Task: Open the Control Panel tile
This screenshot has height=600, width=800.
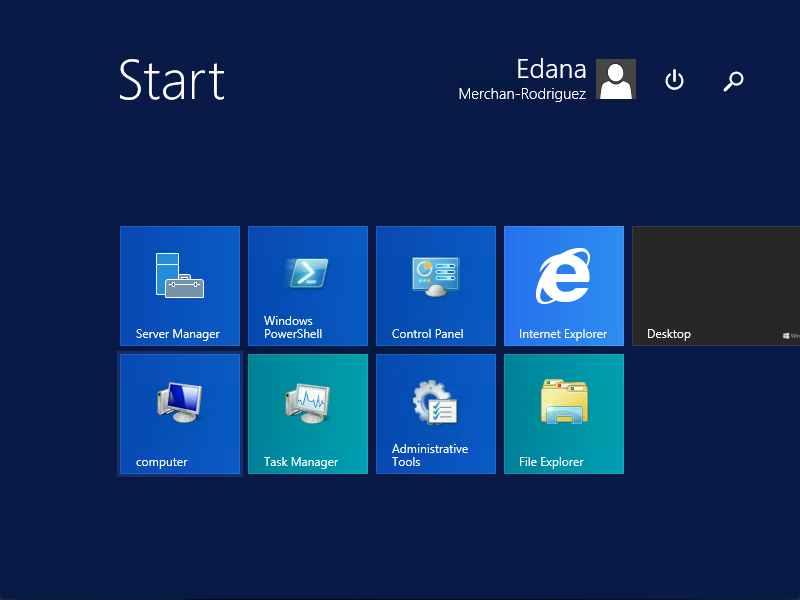Action: coord(436,286)
